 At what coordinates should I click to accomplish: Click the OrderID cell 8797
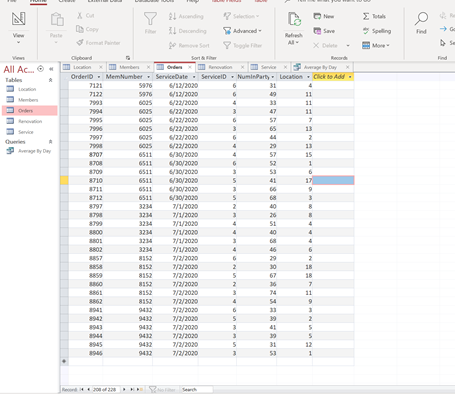tap(86, 206)
